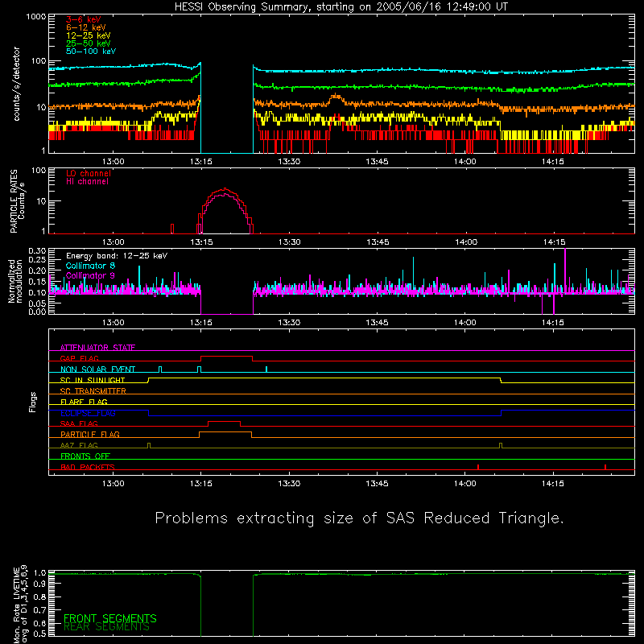Click the 1000 value on counts axis
Viewport: 644px width, 644px height.
click(x=36, y=17)
